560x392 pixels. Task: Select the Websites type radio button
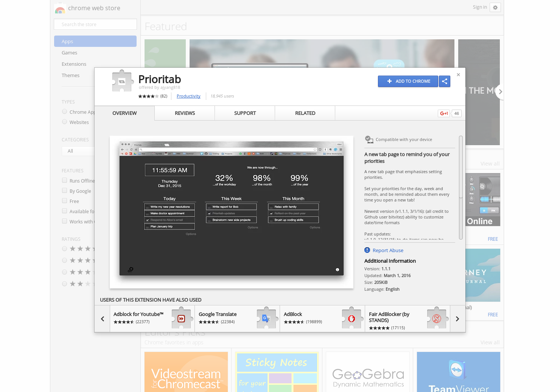[x=64, y=121]
